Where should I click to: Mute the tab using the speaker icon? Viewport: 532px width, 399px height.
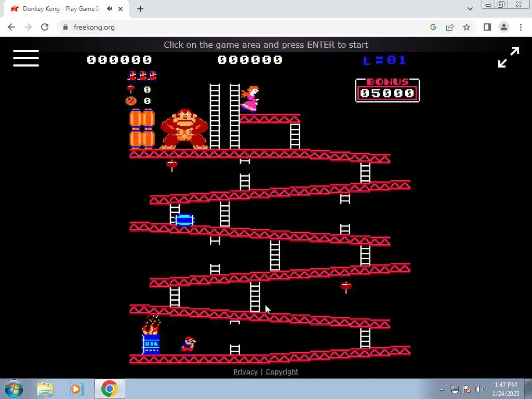click(109, 9)
